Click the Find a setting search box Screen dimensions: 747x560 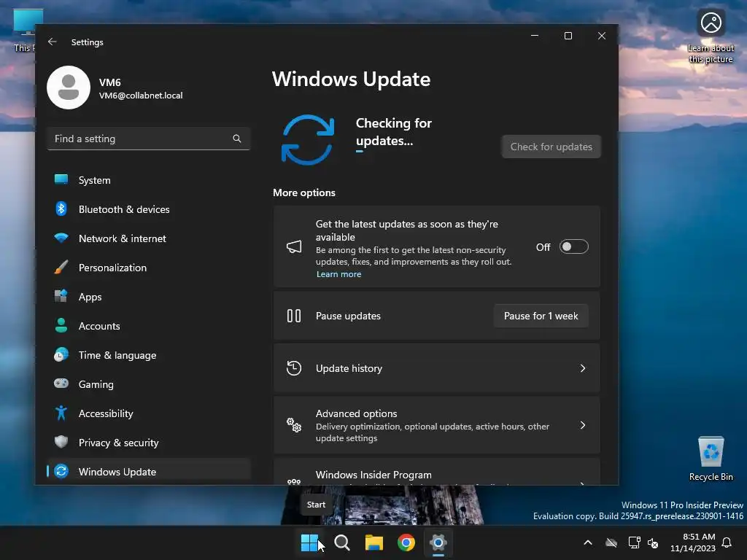coord(149,139)
